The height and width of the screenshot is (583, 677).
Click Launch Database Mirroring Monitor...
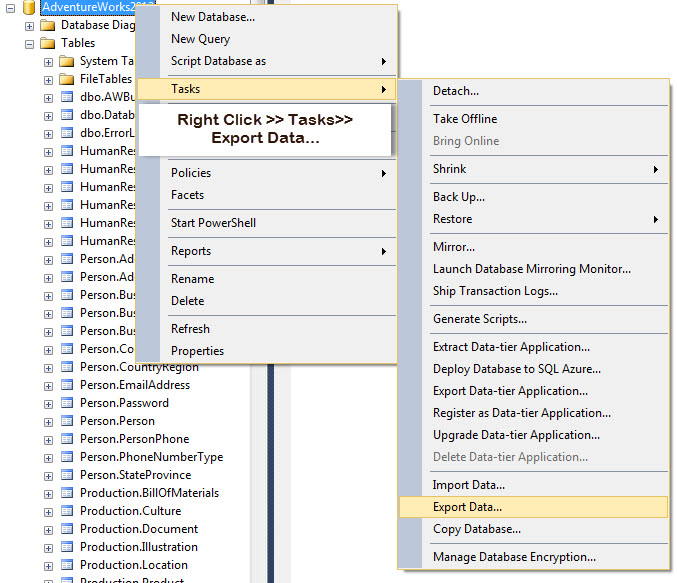tap(534, 269)
